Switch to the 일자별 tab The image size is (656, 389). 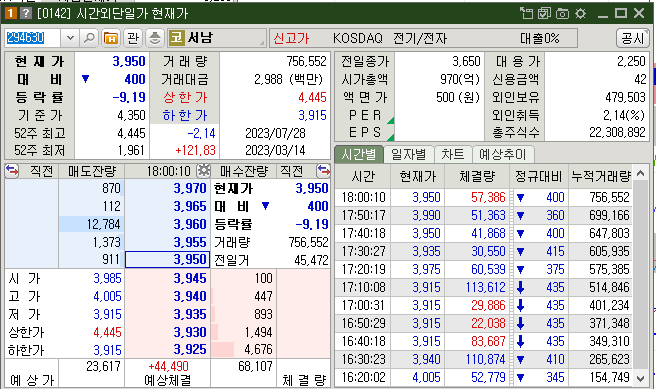coord(408,154)
